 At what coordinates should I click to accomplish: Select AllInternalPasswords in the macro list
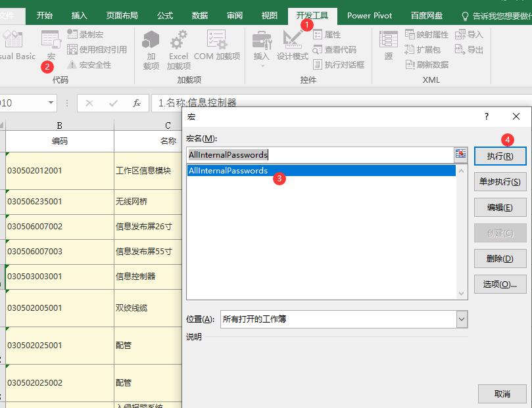tap(228, 171)
